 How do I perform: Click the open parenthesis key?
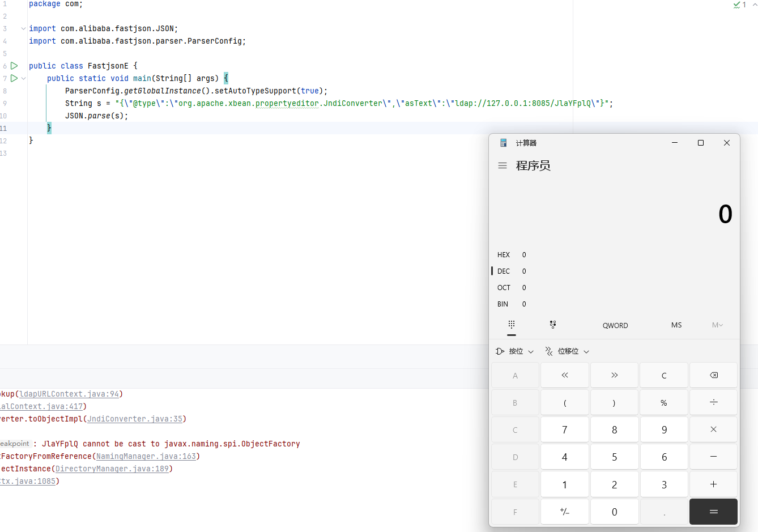pos(565,402)
